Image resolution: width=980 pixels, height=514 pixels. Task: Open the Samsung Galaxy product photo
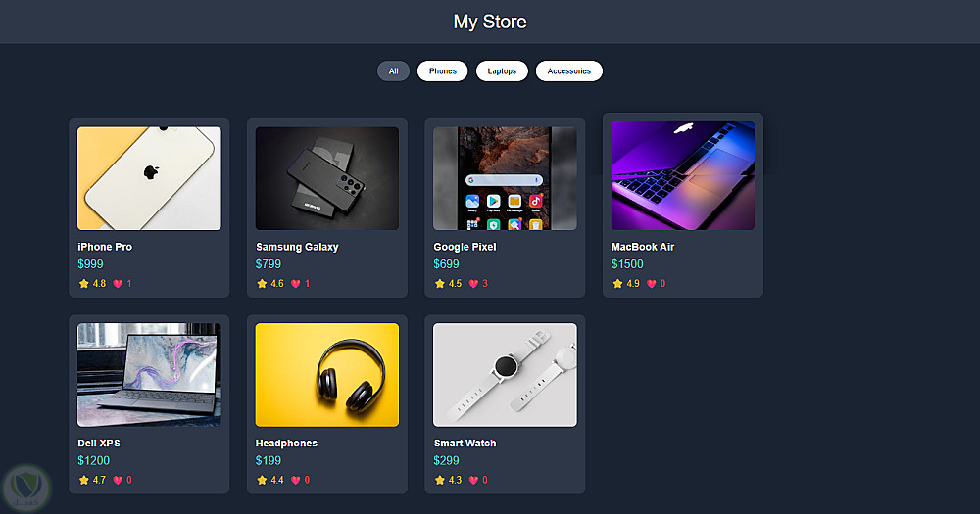click(x=327, y=178)
